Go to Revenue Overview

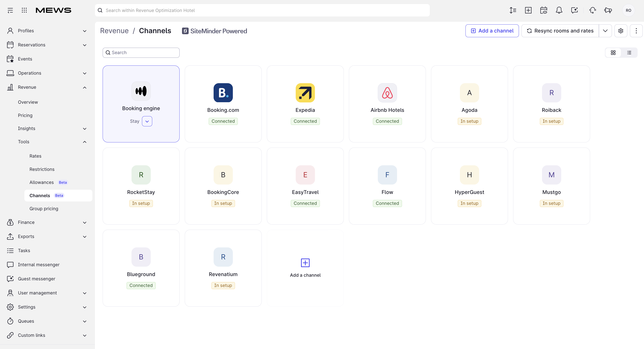[x=28, y=102]
